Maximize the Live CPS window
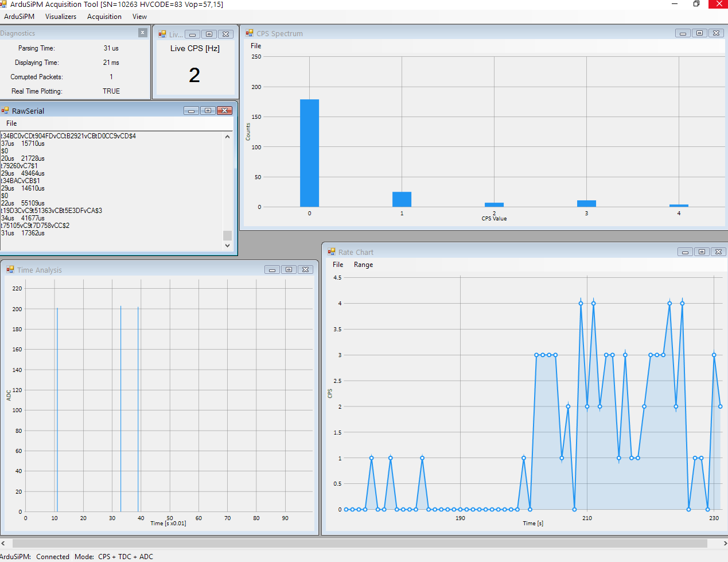 pos(209,34)
